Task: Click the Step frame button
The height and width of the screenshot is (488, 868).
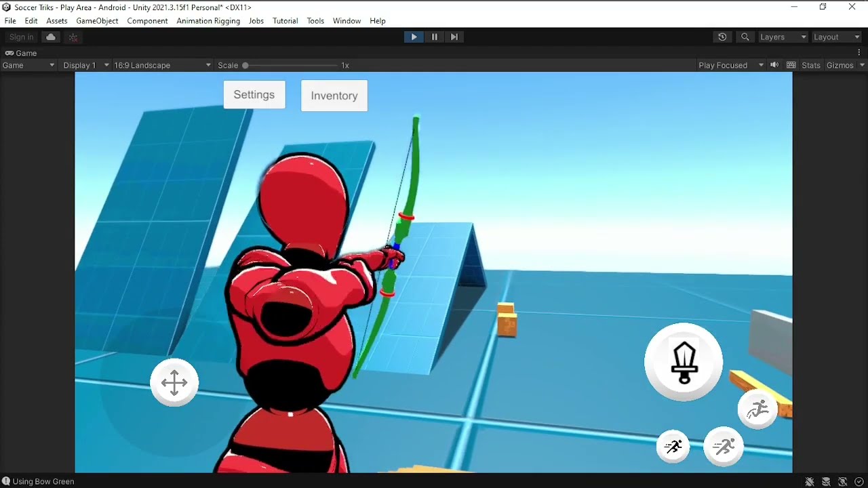Action: click(x=454, y=37)
